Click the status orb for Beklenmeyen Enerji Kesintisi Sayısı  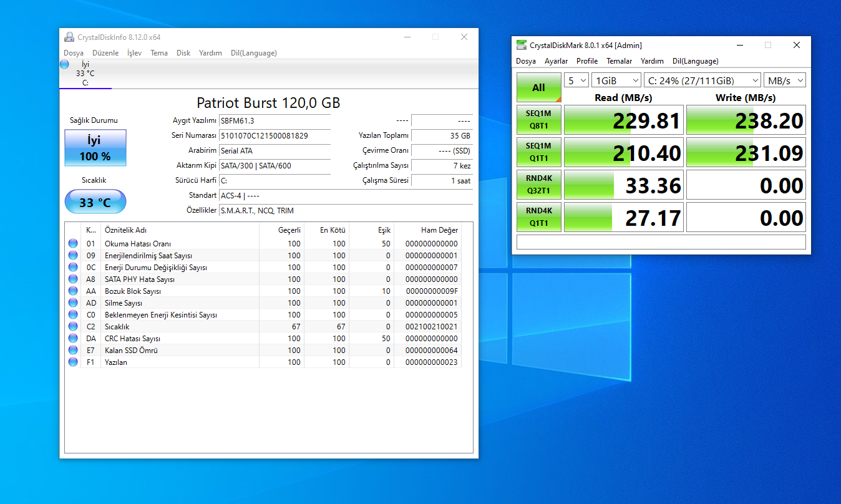(x=73, y=315)
